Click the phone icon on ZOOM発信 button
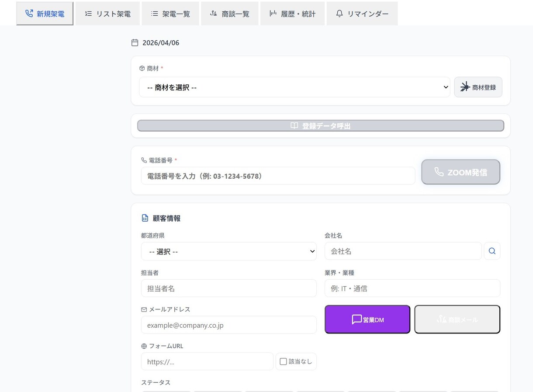Image resolution: width=533 pixels, height=392 pixels. [439, 172]
